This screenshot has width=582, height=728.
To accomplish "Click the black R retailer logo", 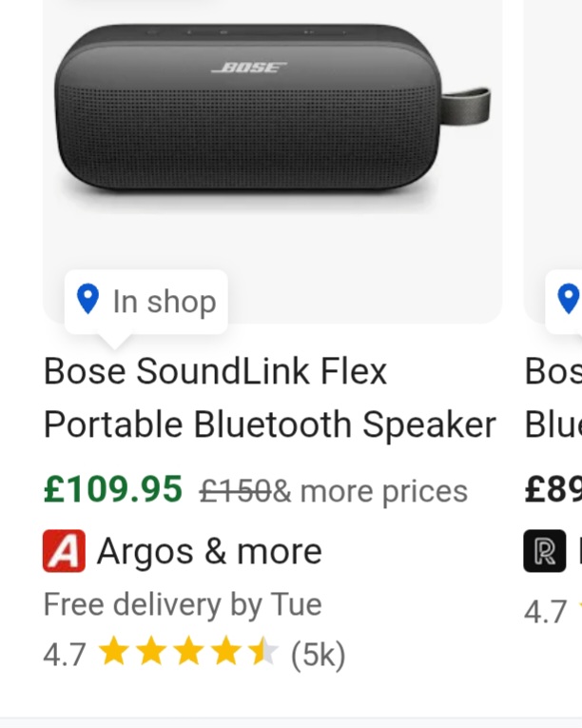I will pyautogui.click(x=544, y=552).
